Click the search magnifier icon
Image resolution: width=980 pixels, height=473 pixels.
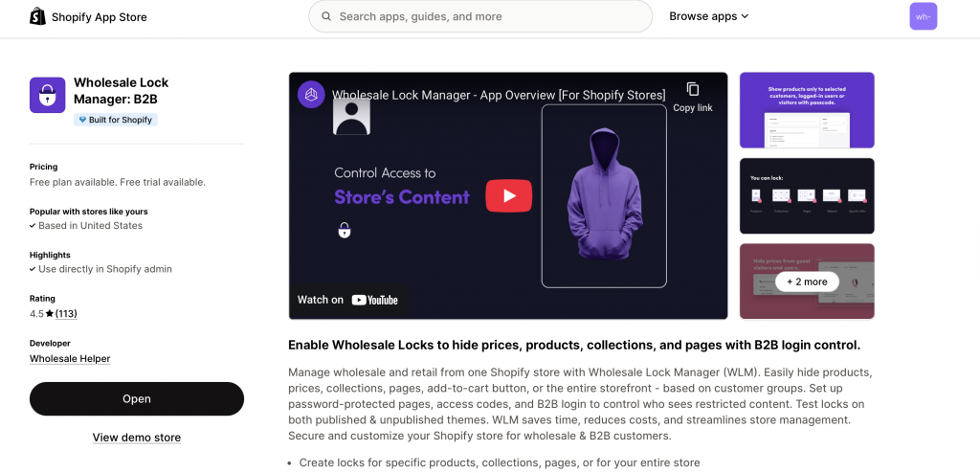[x=326, y=16]
